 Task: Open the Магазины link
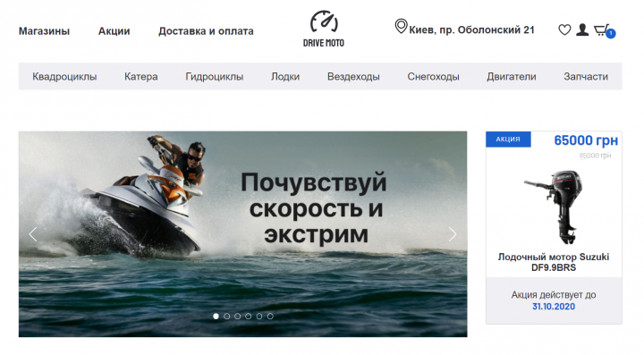tap(45, 31)
